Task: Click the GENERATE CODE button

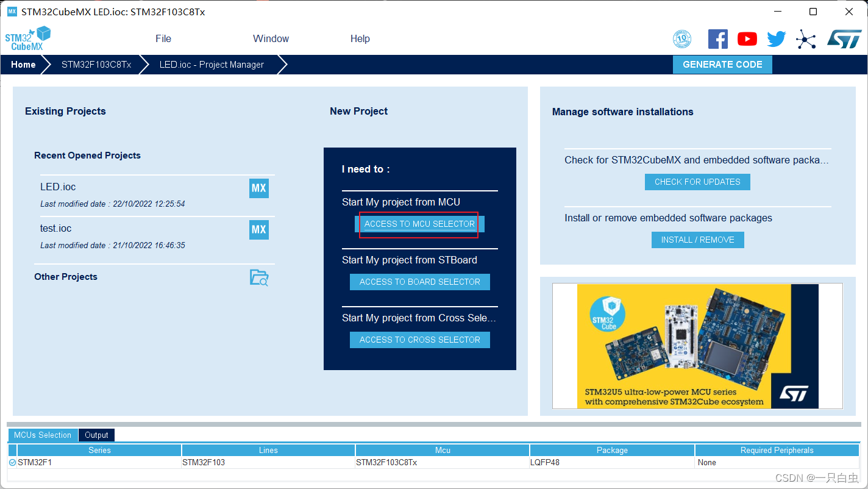Action: (722, 65)
